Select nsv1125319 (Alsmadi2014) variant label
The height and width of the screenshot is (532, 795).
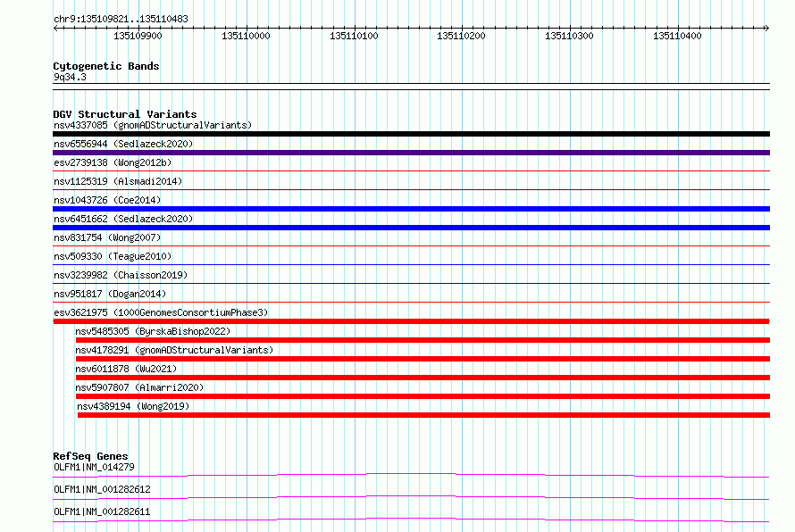(x=118, y=181)
